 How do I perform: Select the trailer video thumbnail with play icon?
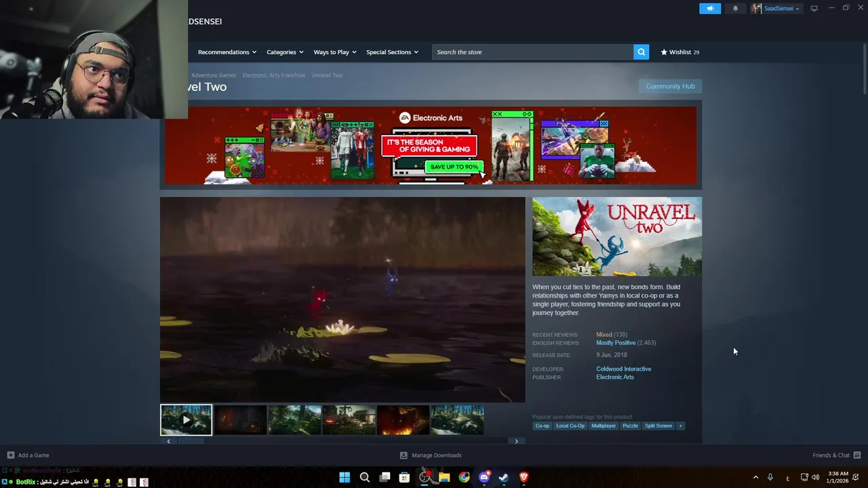(x=186, y=420)
